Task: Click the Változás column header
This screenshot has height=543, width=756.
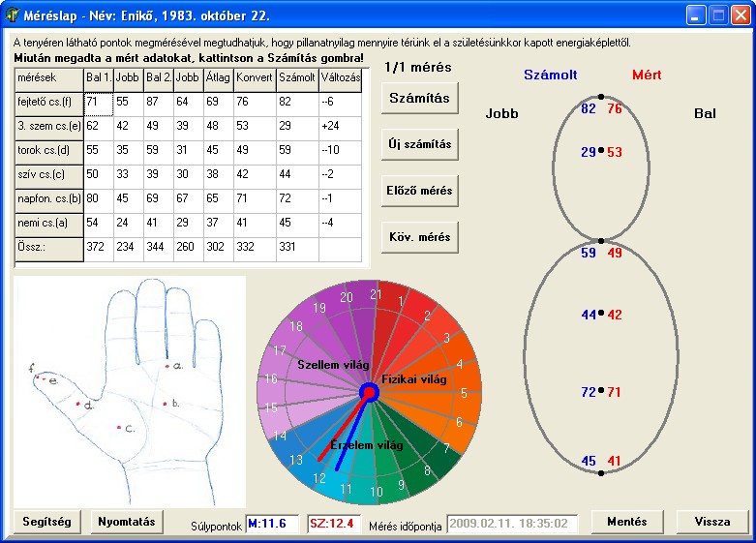Action: (341, 80)
